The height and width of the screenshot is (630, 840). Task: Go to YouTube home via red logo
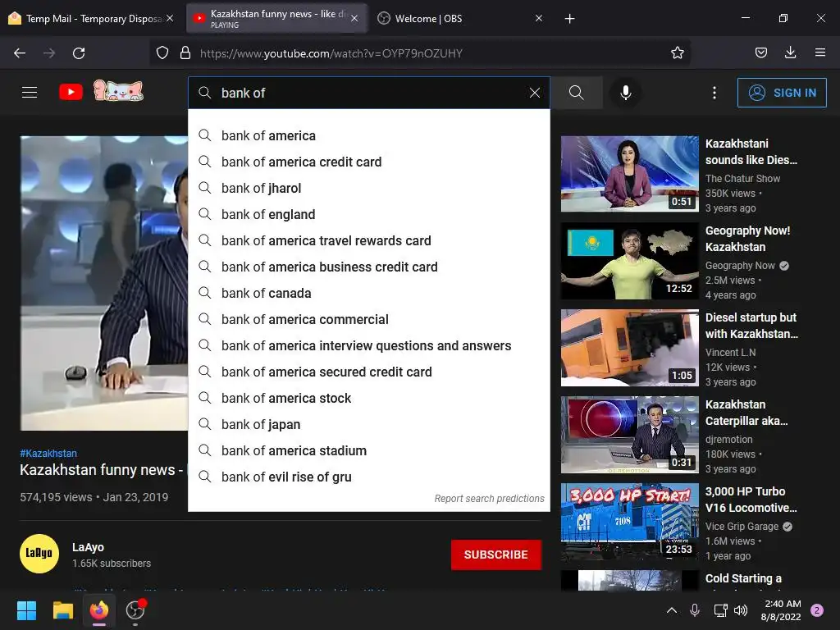point(71,92)
